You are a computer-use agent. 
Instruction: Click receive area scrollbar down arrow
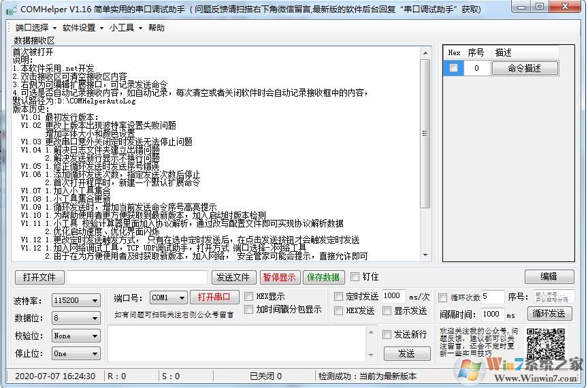[x=425, y=255]
